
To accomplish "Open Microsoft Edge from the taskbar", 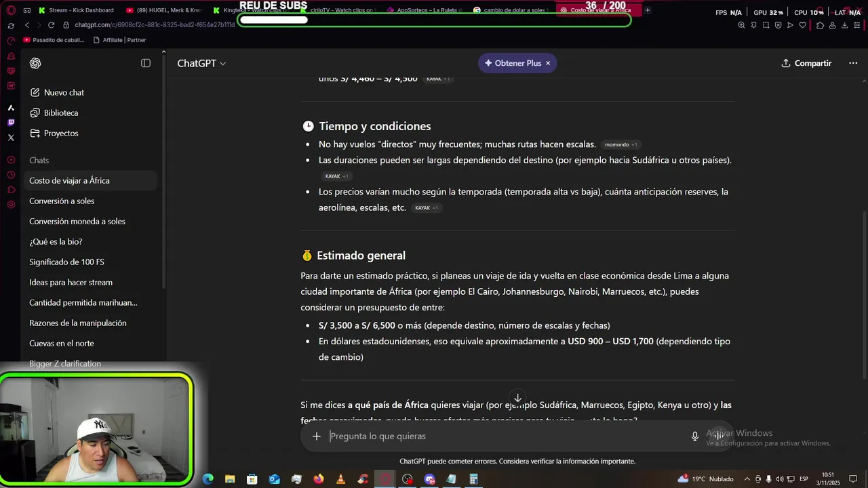I will tap(208, 479).
